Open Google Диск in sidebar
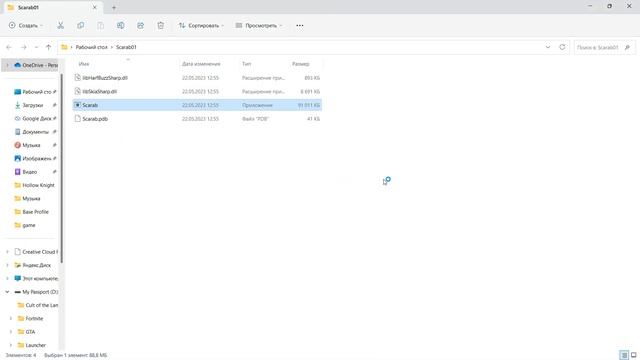 pos(36,118)
